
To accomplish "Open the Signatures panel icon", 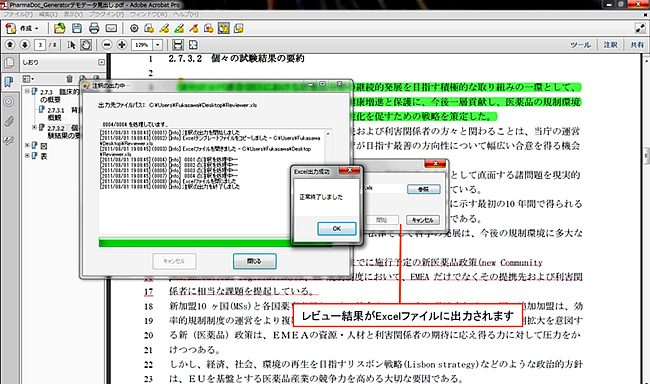I will point(9,141).
